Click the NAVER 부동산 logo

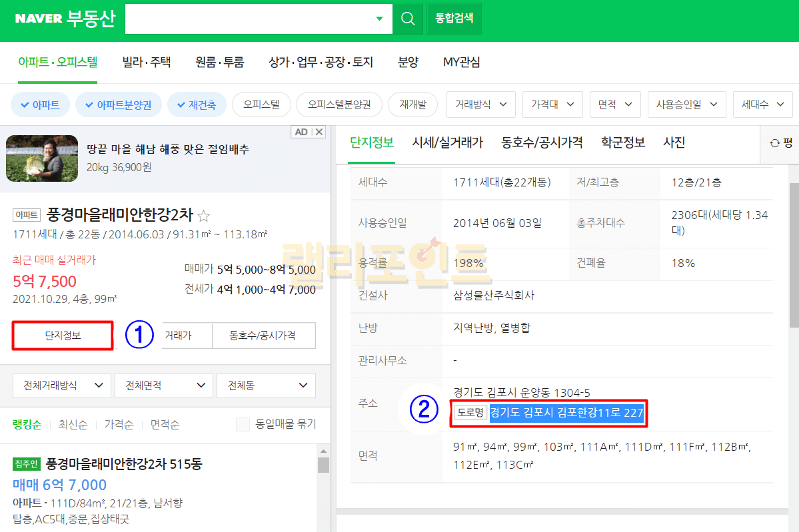(65, 18)
